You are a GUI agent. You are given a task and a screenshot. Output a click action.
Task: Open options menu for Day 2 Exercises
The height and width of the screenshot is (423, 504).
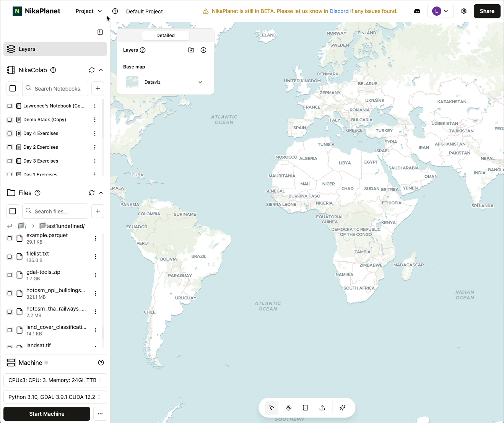coord(95,147)
